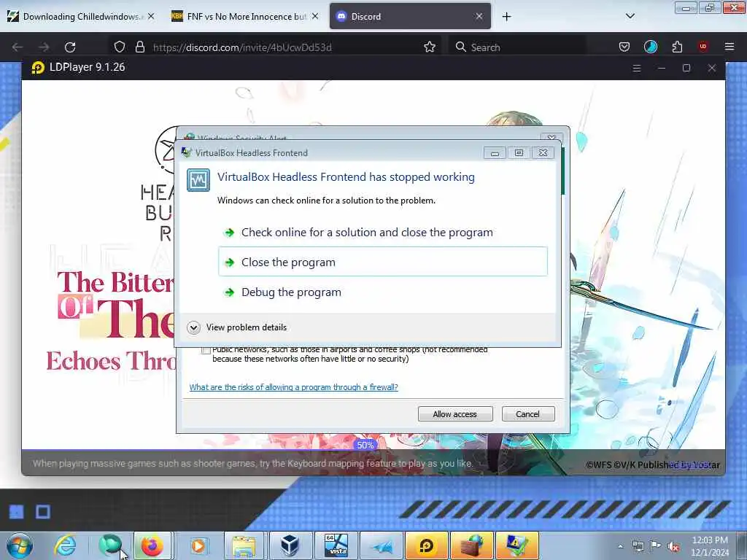
Task: Open Save to Pocket icon
Action: pos(624,47)
